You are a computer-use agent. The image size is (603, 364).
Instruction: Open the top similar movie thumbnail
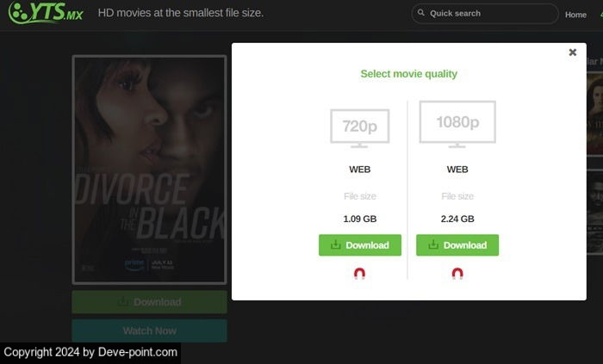point(594,114)
